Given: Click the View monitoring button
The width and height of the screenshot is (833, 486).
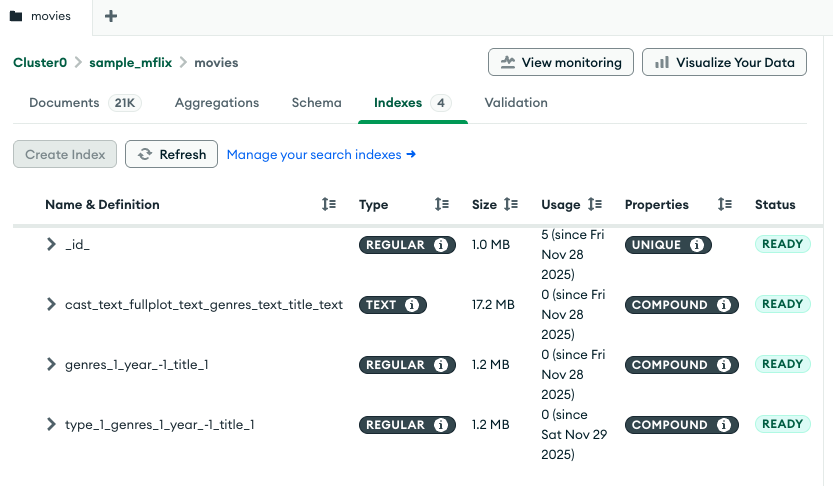Looking at the screenshot, I should [x=561, y=62].
